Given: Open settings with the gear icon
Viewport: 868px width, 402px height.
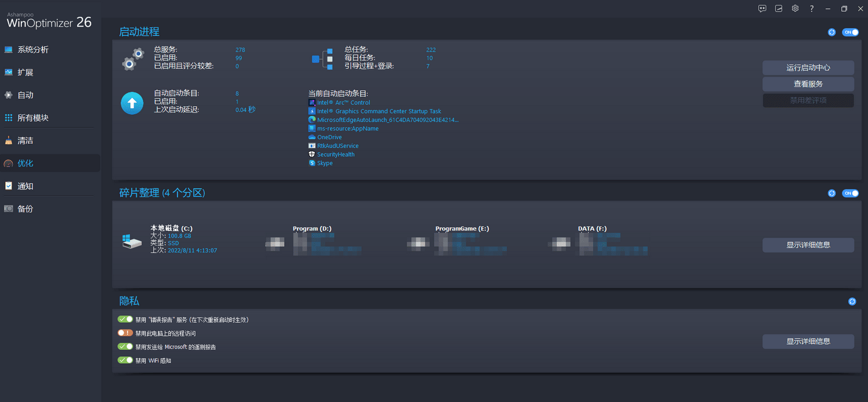Looking at the screenshot, I should coord(795,9).
